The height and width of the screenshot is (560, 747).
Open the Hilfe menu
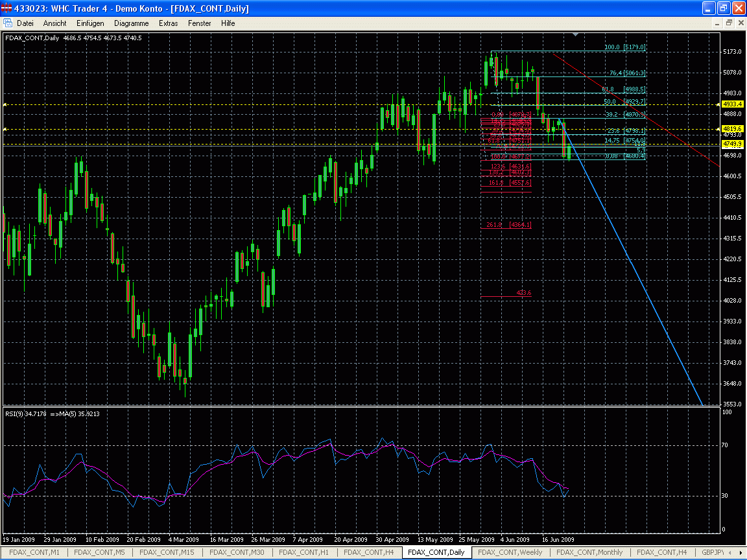228,23
